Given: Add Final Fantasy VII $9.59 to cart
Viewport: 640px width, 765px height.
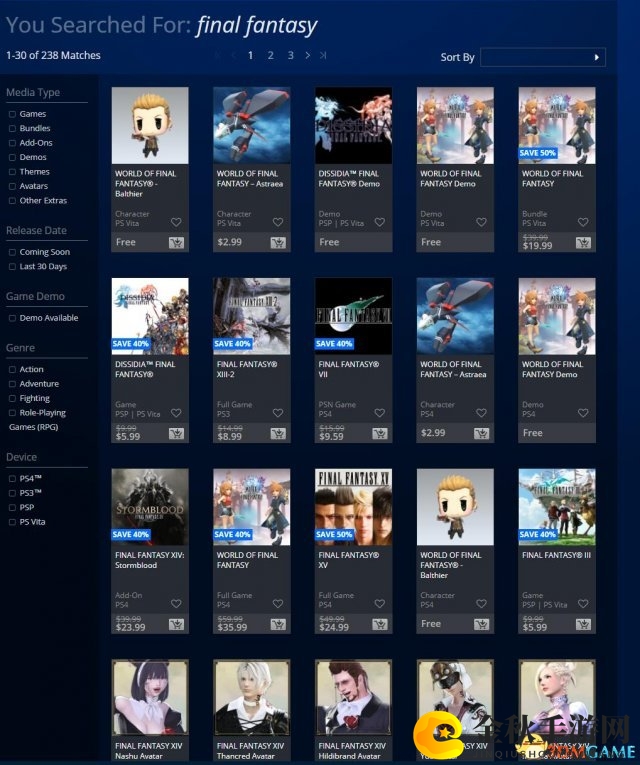Looking at the screenshot, I should point(380,433).
